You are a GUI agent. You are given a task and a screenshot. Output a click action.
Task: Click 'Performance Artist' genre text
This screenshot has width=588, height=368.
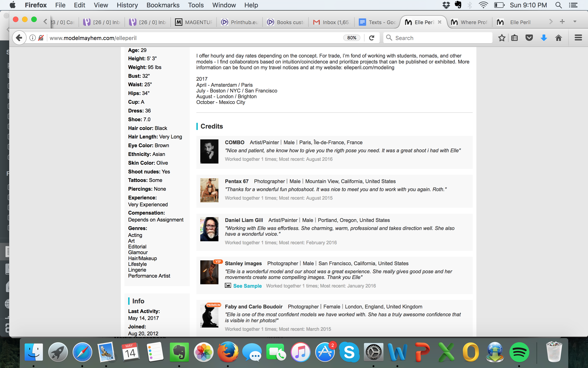149,276
